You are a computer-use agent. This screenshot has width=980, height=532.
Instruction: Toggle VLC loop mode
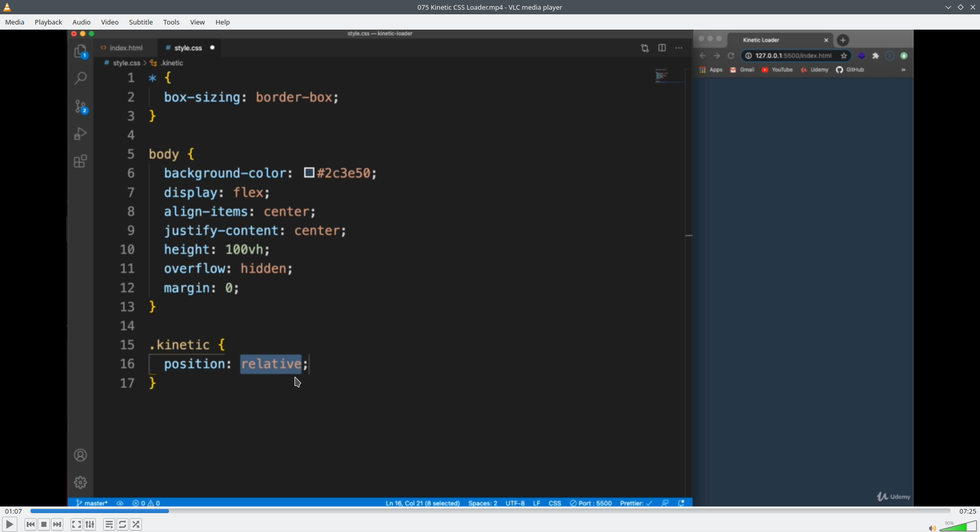pos(122,524)
